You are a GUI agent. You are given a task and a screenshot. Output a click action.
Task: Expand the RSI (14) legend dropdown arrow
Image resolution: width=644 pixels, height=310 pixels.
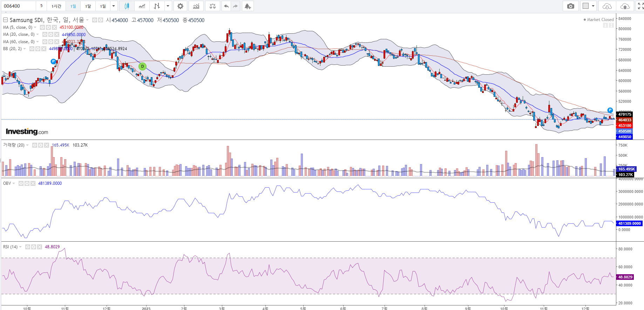click(20, 247)
